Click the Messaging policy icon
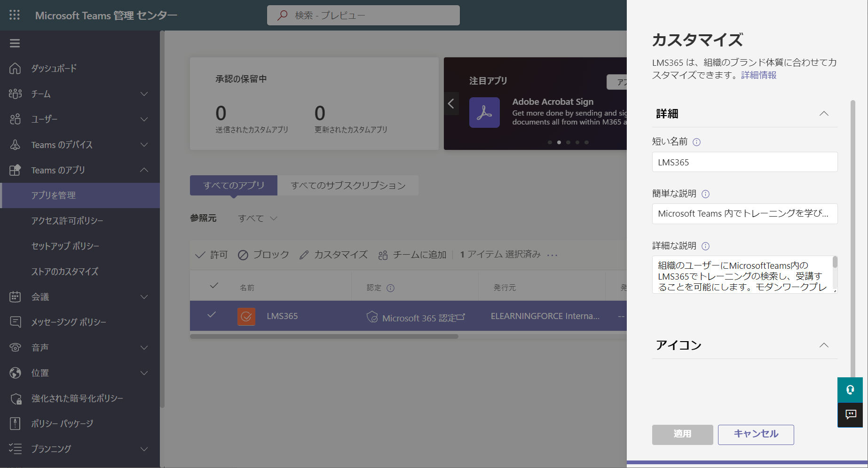This screenshot has width=868, height=468. (15, 322)
